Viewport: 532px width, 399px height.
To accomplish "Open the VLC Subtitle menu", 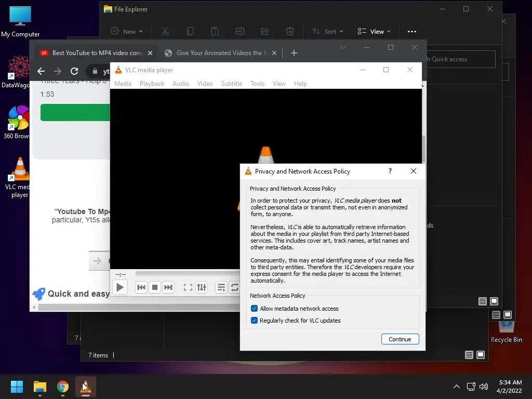I will coord(232,84).
